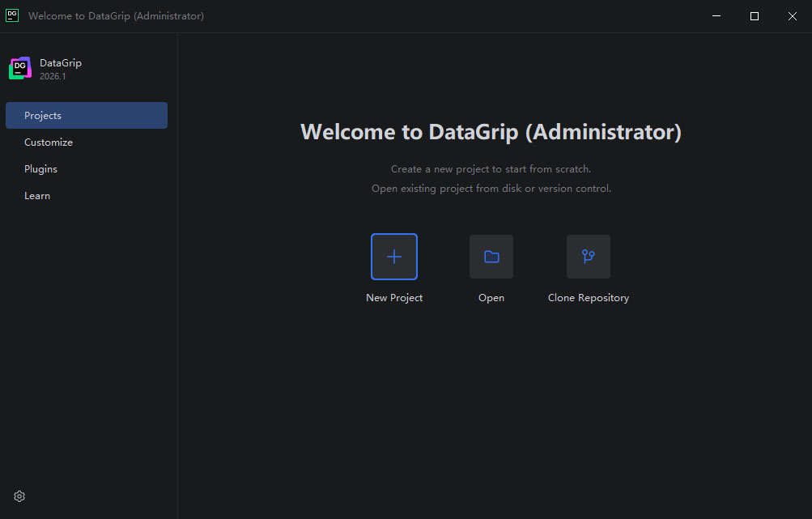Maximize the DataGrip welcome window
This screenshot has width=812, height=519.
(x=755, y=16)
